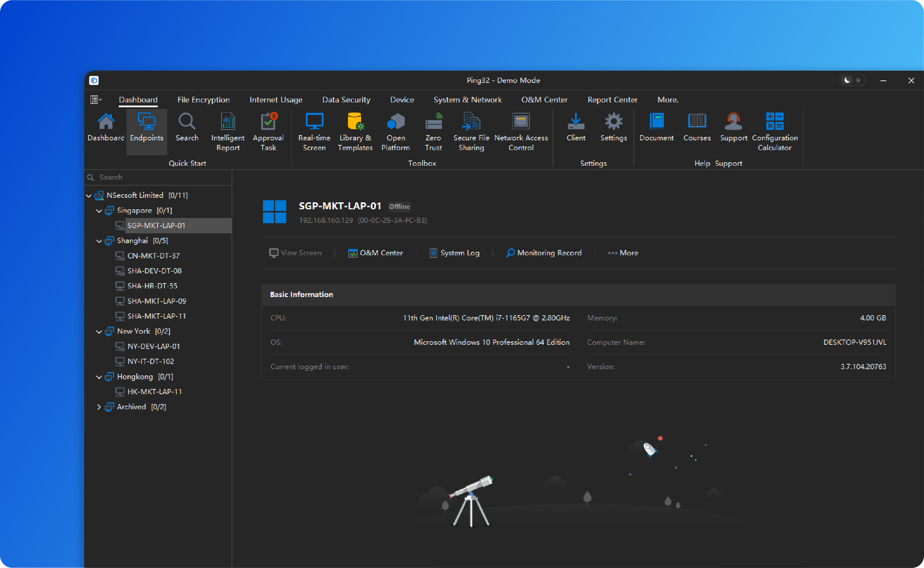Click the Open Platform icon

[396, 131]
